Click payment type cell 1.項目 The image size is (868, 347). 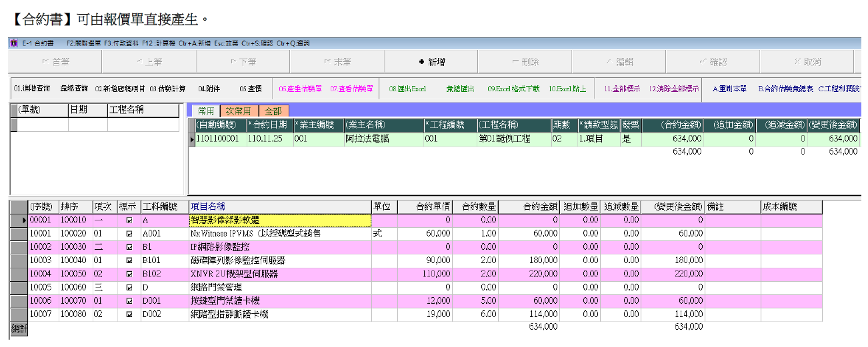click(x=599, y=139)
